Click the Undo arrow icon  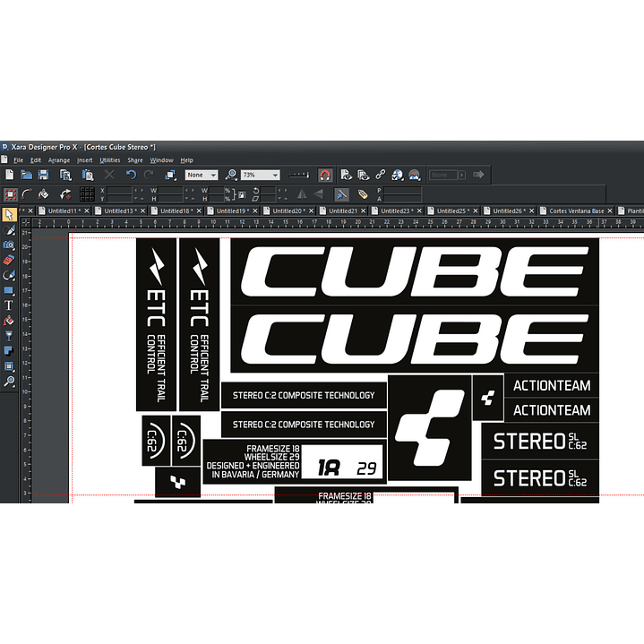point(131,175)
